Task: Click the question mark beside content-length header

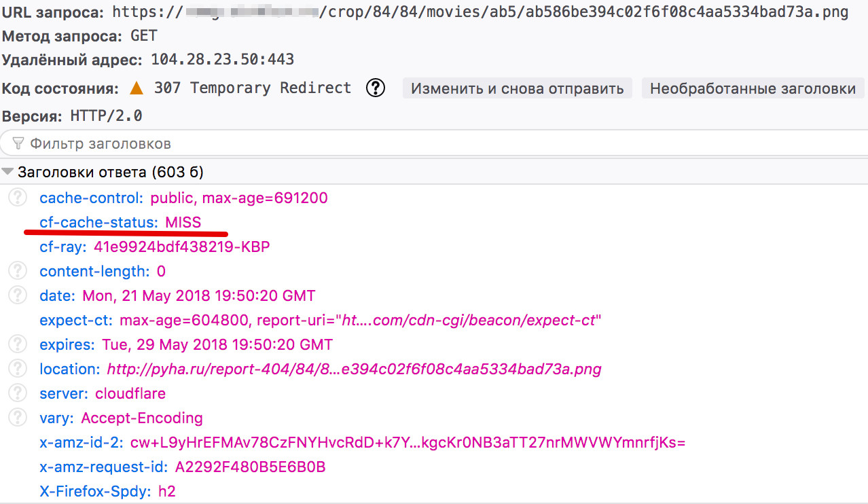Action: 17,270
